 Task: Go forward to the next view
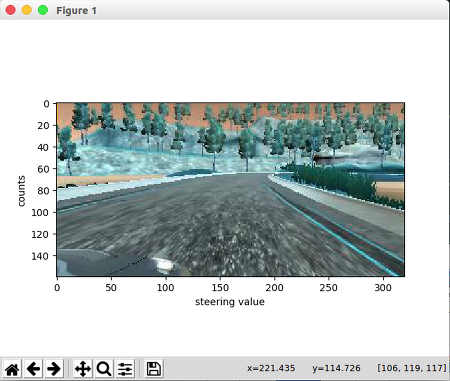(54, 369)
